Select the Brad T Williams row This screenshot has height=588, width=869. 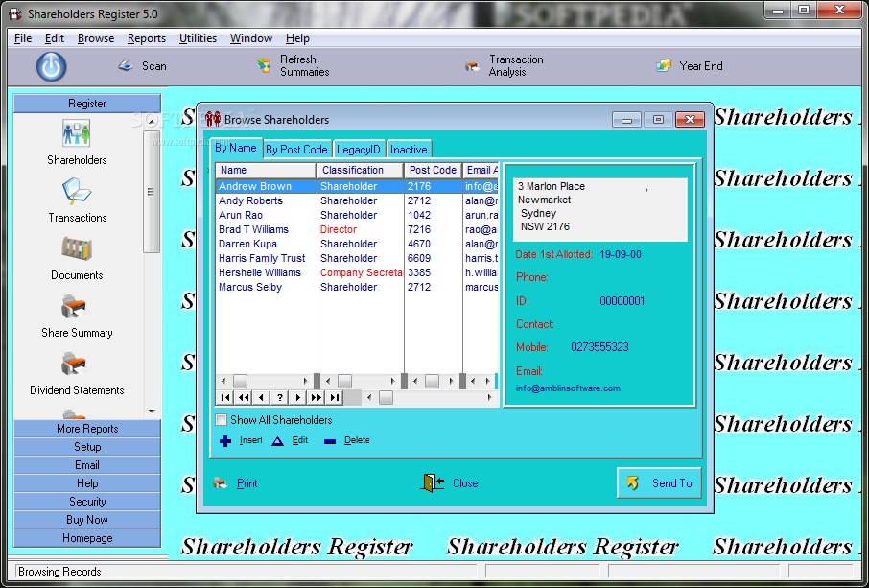357,229
